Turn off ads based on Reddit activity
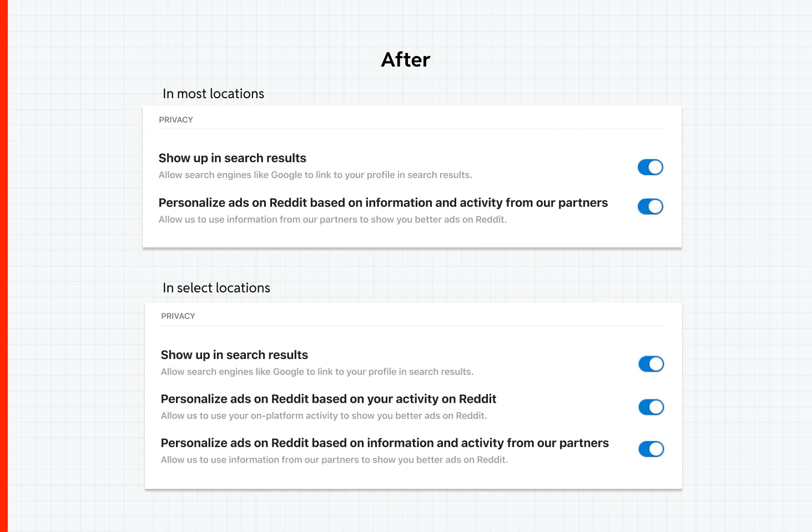812x532 pixels. [651, 407]
